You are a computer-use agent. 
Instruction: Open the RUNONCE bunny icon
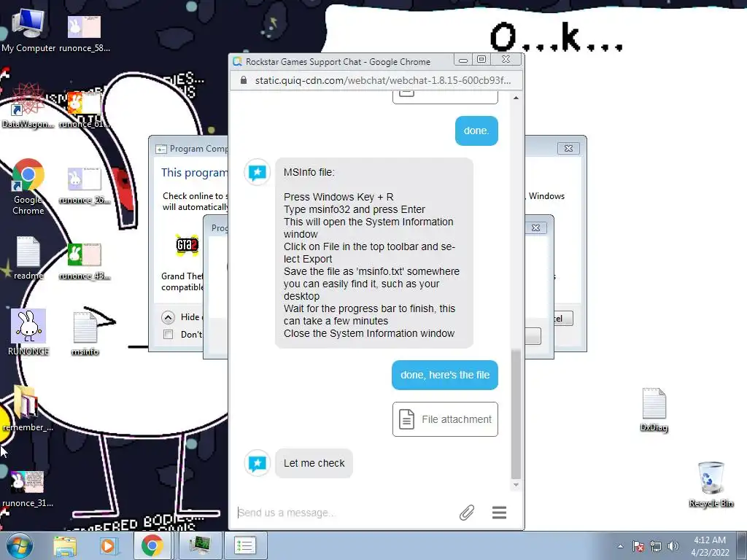coord(28,332)
